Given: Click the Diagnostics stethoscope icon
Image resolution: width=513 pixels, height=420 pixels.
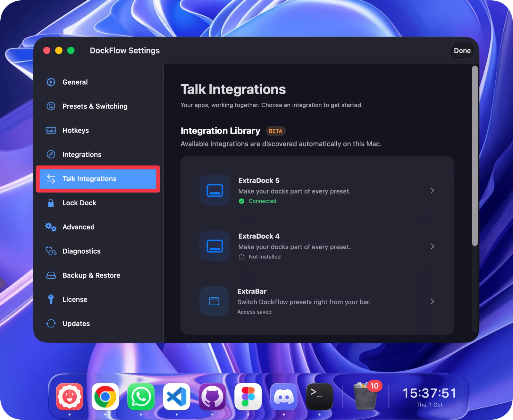Looking at the screenshot, I should [51, 251].
